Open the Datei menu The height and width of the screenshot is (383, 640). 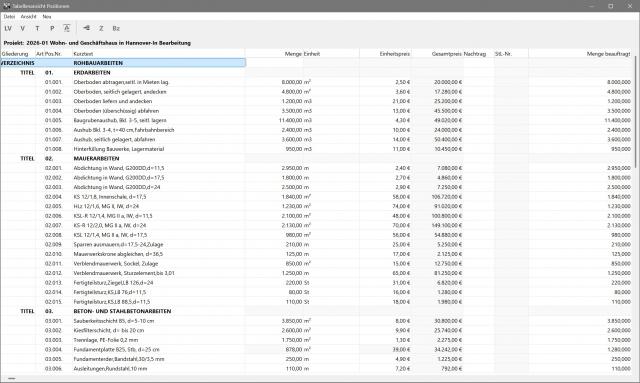click(x=9, y=17)
